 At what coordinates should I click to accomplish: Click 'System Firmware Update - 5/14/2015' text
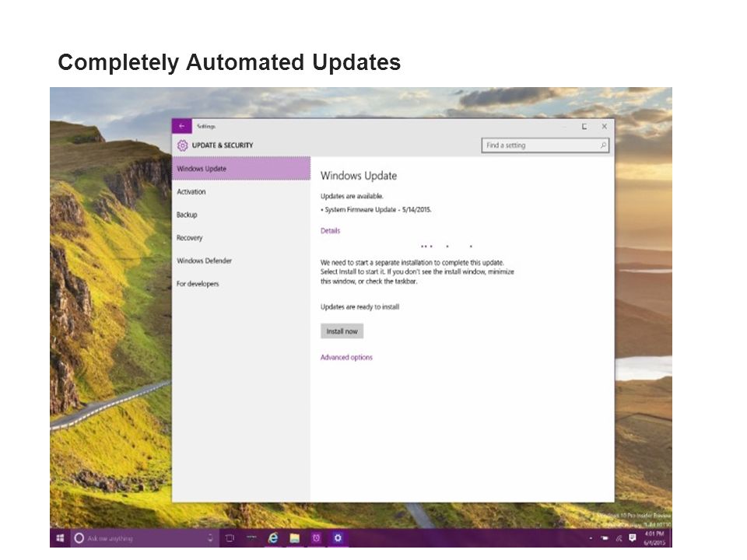click(x=378, y=209)
